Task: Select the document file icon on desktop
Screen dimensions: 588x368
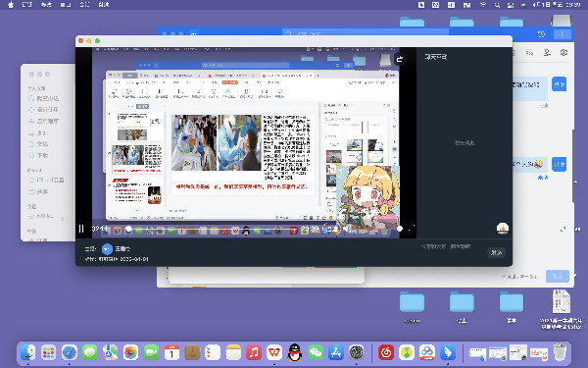Action: [562, 301]
